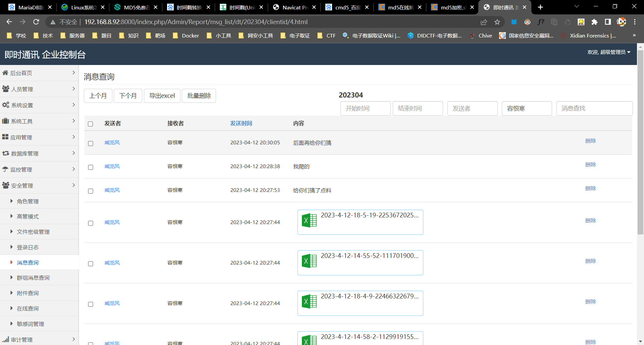
Task: Open the 附件查询 submenu item
Action: click(x=28, y=293)
